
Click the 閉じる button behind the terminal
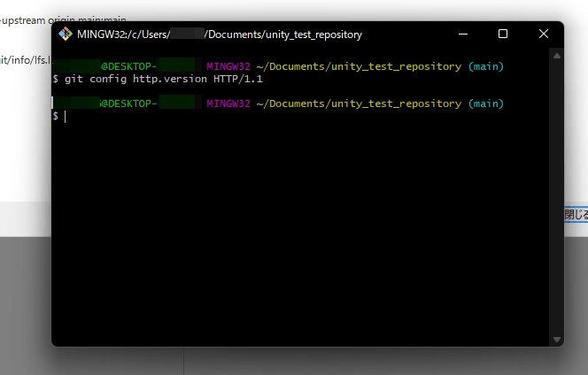[x=576, y=215]
